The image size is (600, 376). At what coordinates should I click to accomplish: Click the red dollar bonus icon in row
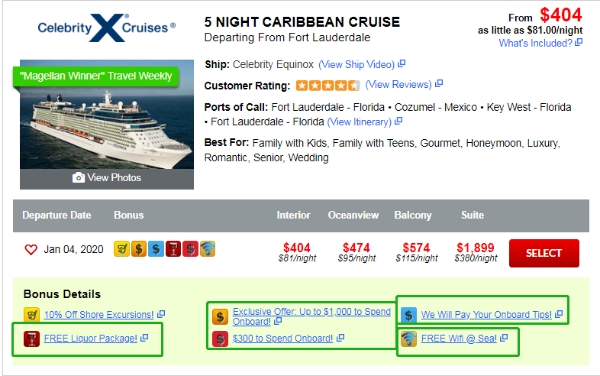click(x=190, y=249)
